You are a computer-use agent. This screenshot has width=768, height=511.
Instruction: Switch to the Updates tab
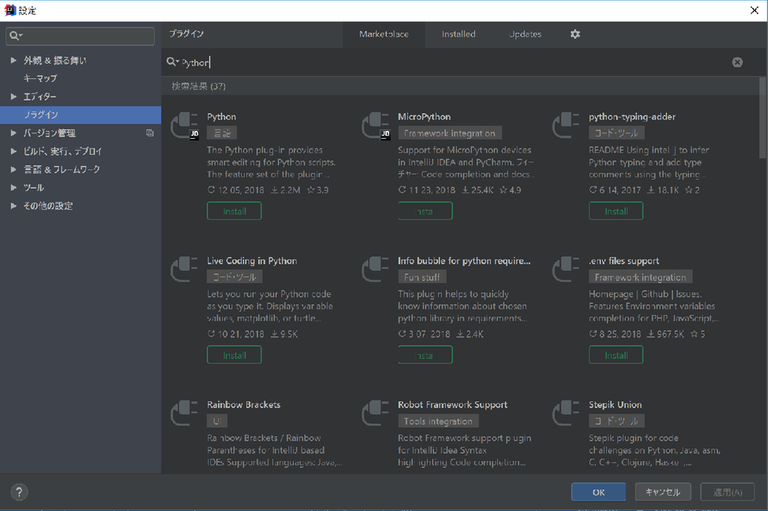click(525, 34)
